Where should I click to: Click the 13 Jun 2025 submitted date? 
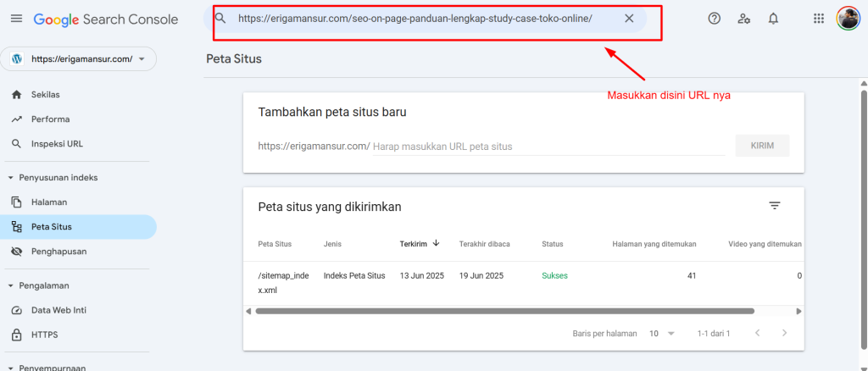422,276
